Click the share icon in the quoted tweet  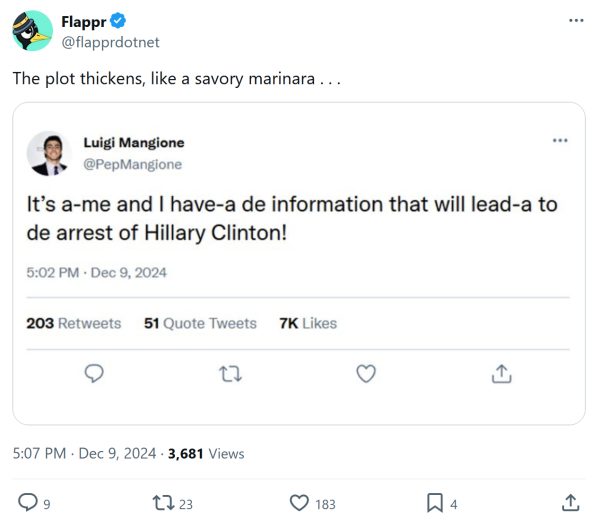coord(502,373)
